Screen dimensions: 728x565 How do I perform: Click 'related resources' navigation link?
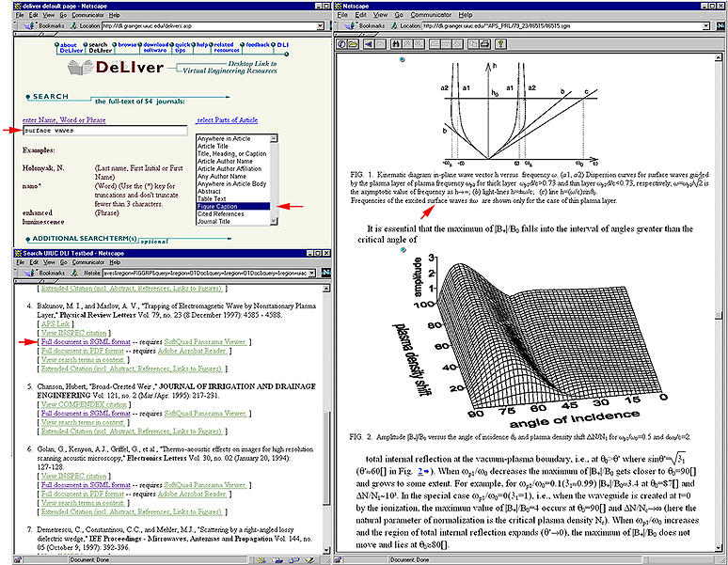pyautogui.click(x=226, y=47)
